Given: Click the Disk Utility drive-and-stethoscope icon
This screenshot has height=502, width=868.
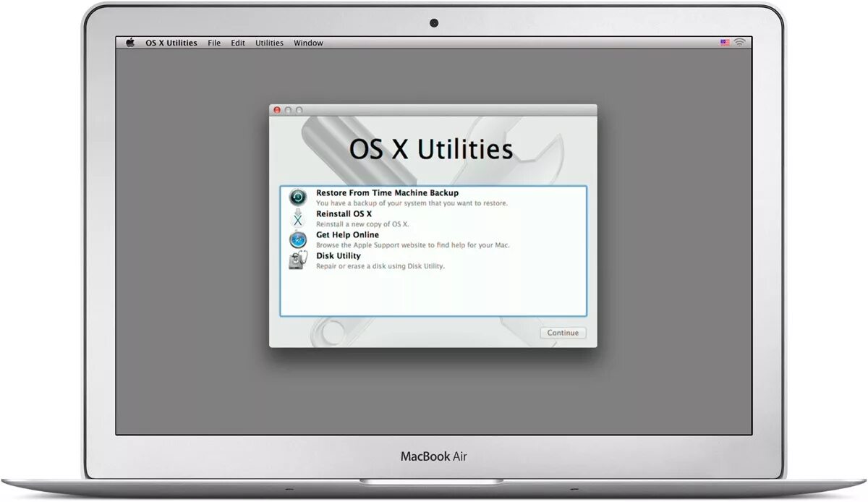Looking at the screenshot, I should (x=297, y=260).
